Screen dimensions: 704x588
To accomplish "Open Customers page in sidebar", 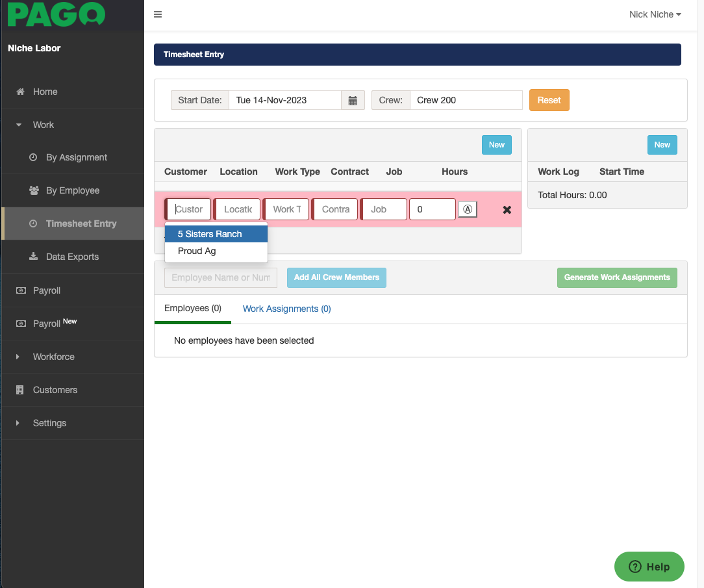I will coord(55,390).
